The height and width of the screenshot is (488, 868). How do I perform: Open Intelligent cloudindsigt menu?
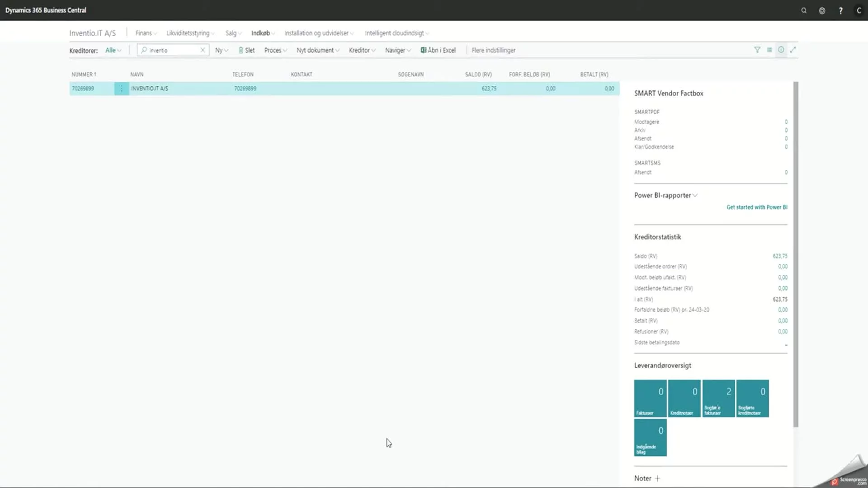pyautogui.click(x=397, y=33)
